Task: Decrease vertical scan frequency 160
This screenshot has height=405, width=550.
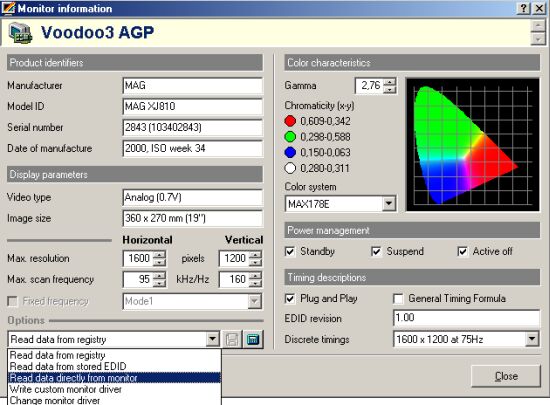Action: [256, 283]
